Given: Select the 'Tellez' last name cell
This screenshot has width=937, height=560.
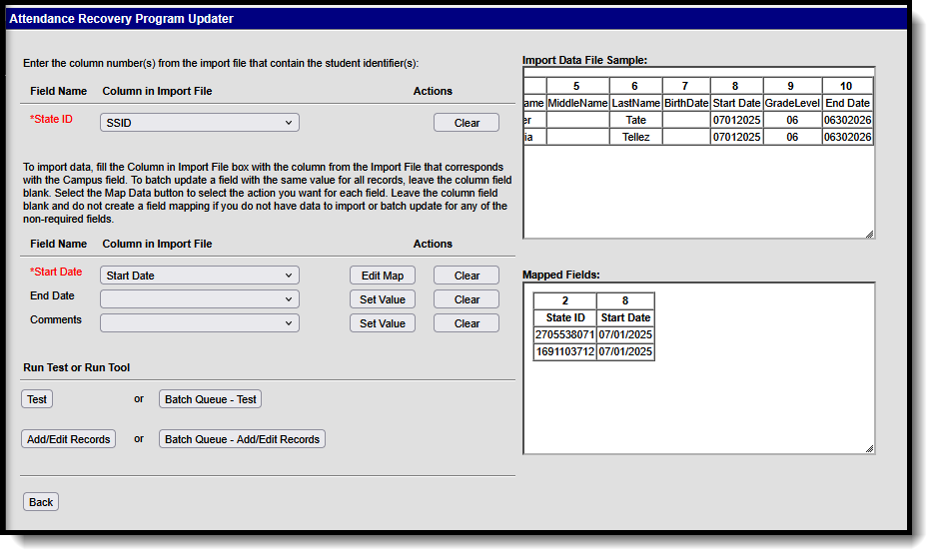Looking at the screenshot, I should coord(635,137).
